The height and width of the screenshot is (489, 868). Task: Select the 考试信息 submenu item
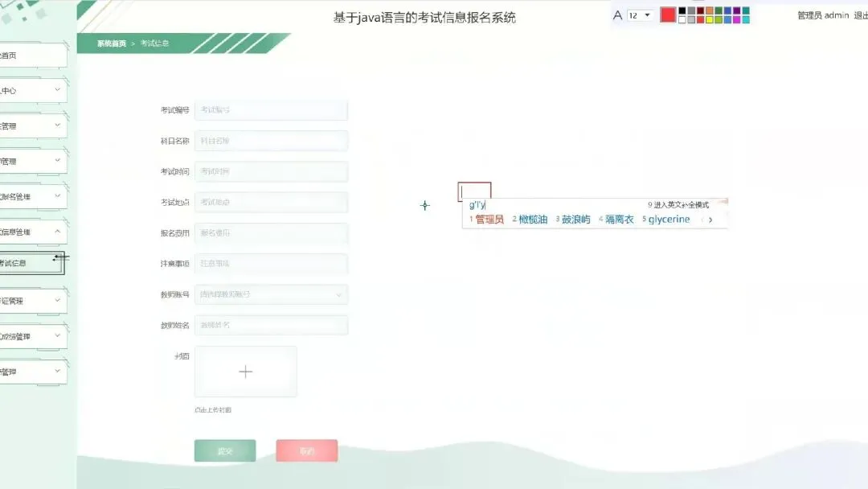pos(31,263)
